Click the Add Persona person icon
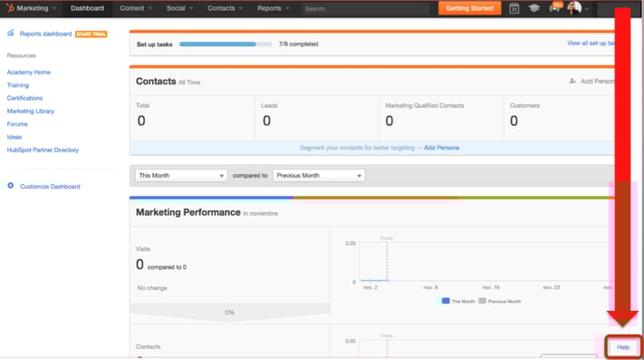The image size is (644, 360). point(572,81)
